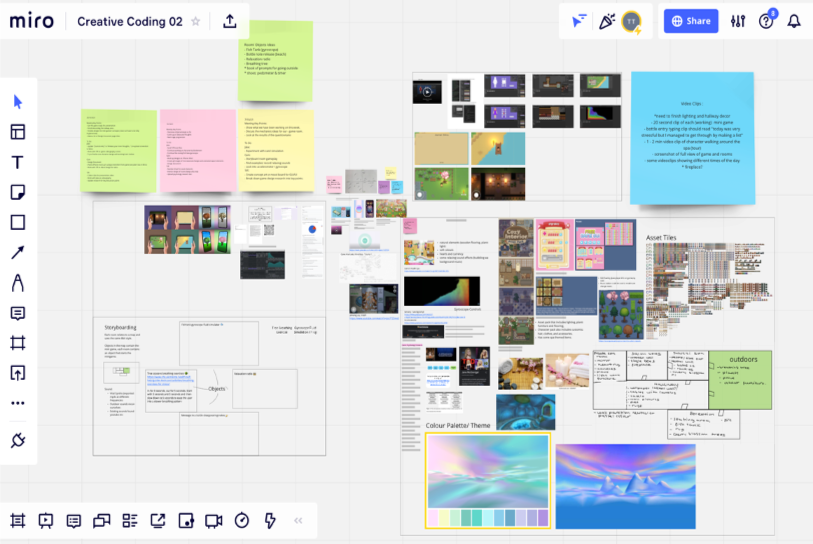
Task: Choose the Connection line arrow tool
Action: coord(18,252)
